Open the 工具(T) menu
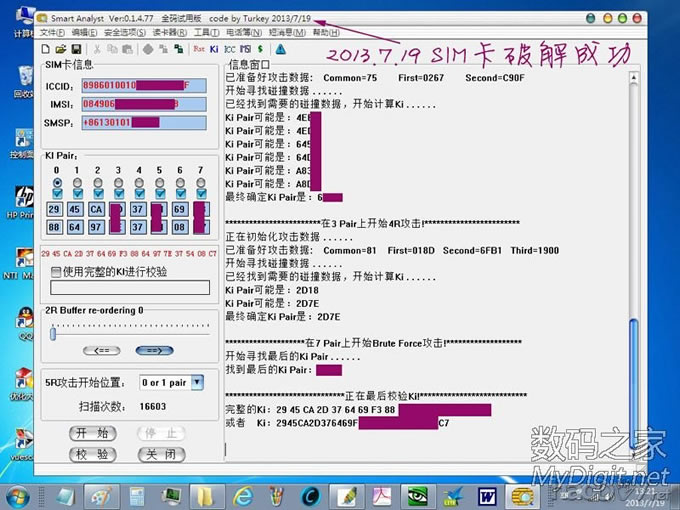Viewport: 680px width, 510px height. (x=205, y=33)
